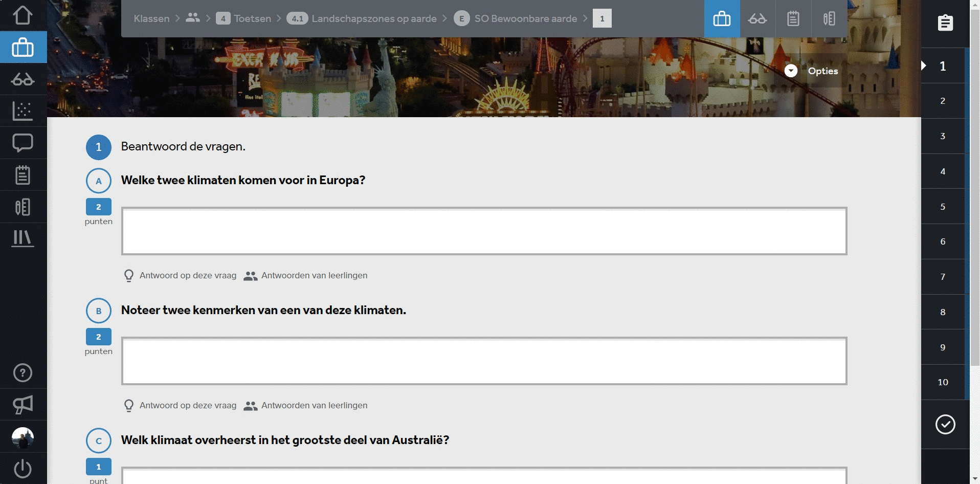Image resolution: width=980 pixels, height=484 pixels.
Task: Jump to question 10 in right navigator
Action: 943,382
